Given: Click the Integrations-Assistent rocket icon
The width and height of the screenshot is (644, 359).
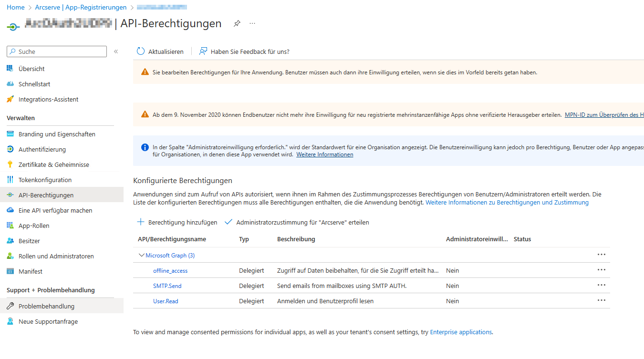Looking at the screenshot, I should pos(10,99).
